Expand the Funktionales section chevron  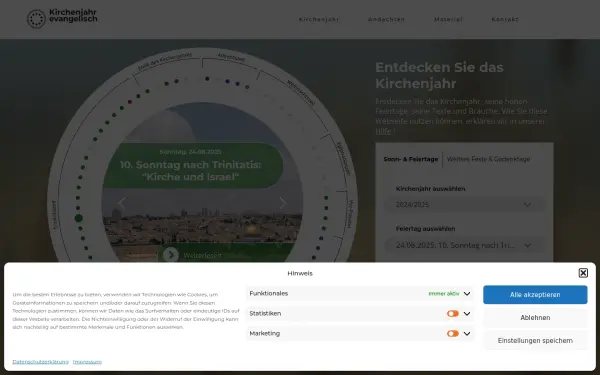(x=467, y=293)
